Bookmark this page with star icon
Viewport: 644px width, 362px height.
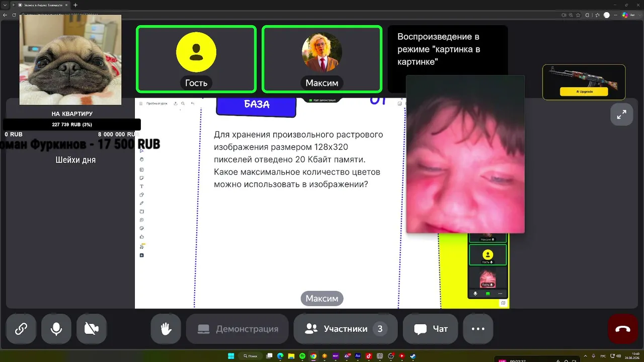(579, 15)
